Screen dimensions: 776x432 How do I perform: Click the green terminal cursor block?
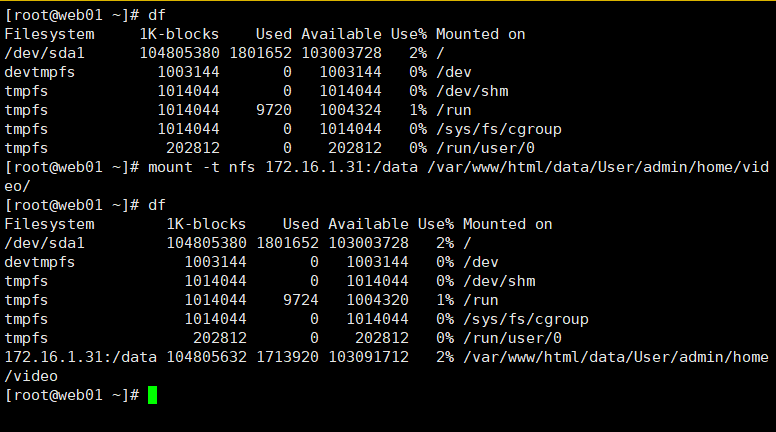(152, 395)
